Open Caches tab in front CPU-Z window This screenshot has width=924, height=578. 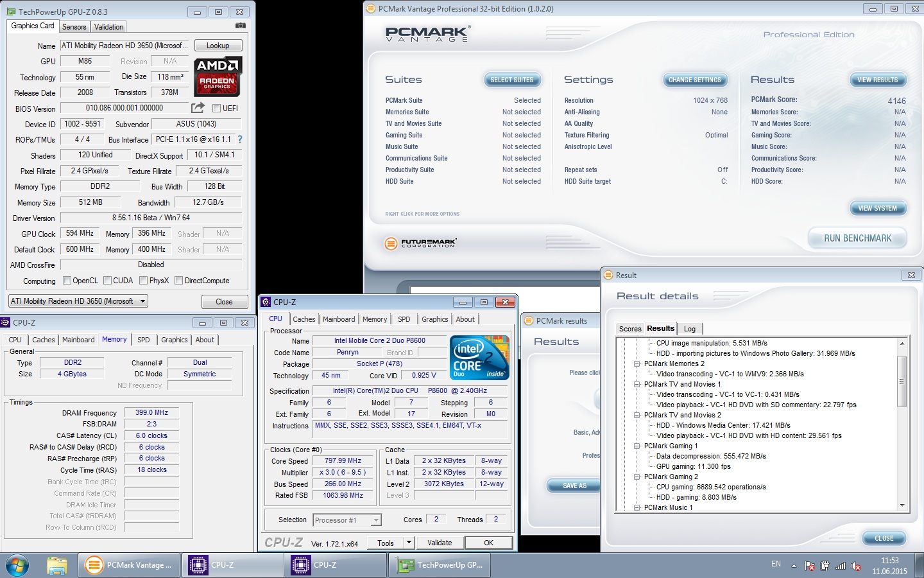pyautogui.click(x=304, y=319)
